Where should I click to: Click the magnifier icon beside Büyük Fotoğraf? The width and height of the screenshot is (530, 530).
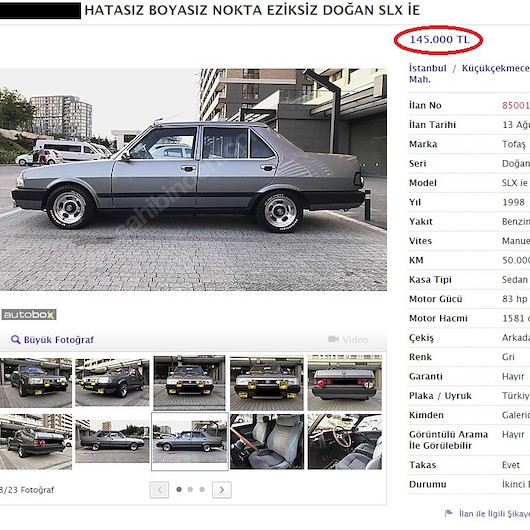click(x=16, y=339)
